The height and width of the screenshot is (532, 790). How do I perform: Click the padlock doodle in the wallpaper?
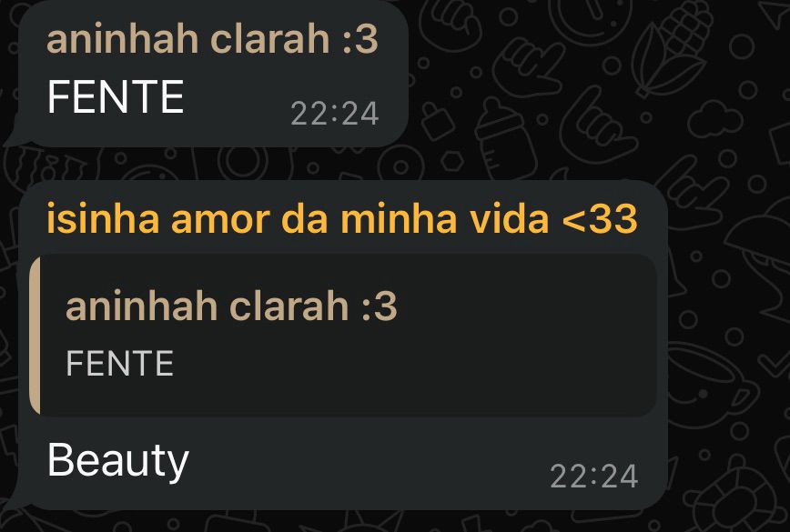coord(437,122)
